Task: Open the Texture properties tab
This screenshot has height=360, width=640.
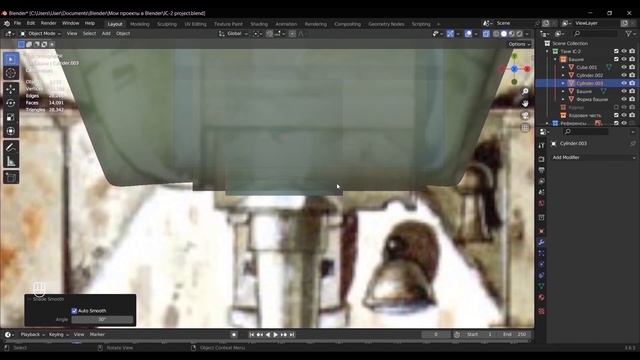Action: (x=541, y=311)
